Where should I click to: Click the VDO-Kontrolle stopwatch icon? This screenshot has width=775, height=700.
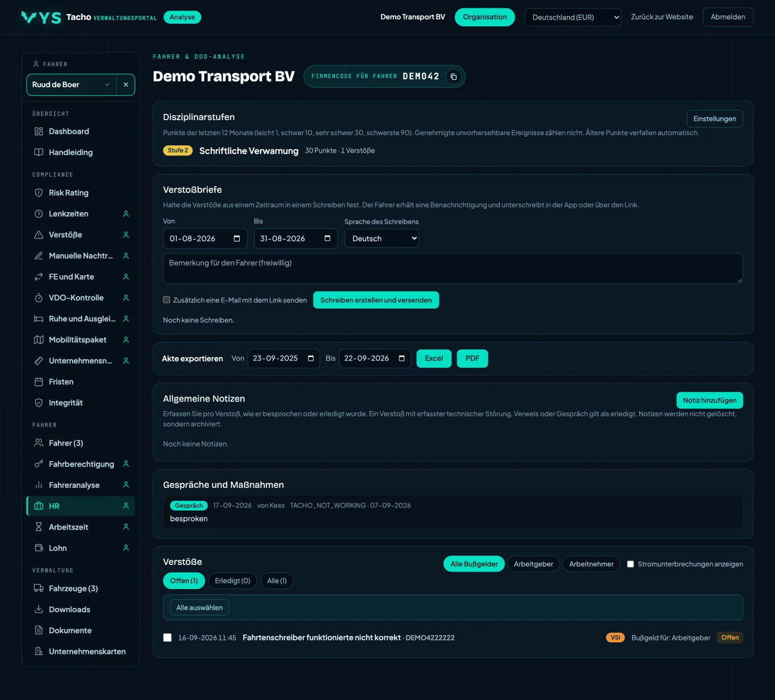coord(39,298)
